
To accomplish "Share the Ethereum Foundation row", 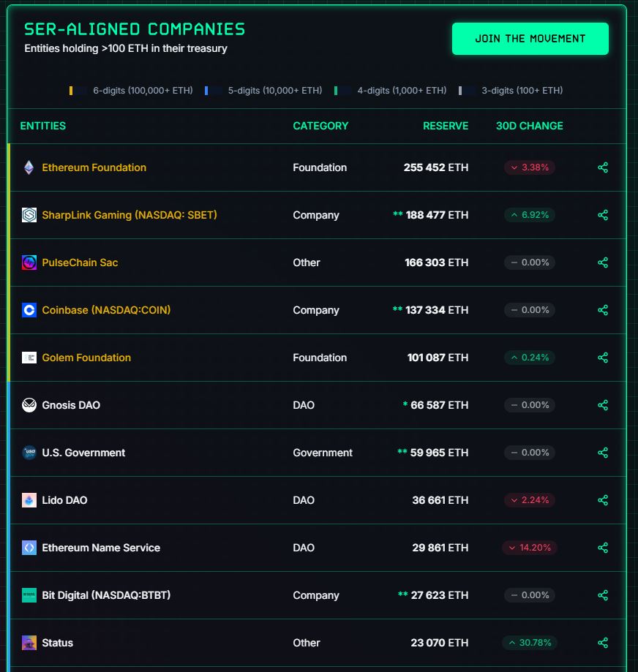I will [x=603, y=167].
